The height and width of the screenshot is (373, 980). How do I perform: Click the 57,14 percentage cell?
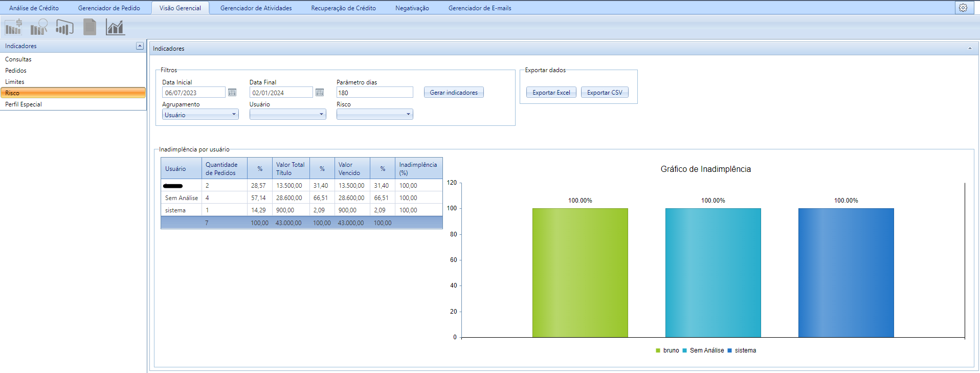259,198
